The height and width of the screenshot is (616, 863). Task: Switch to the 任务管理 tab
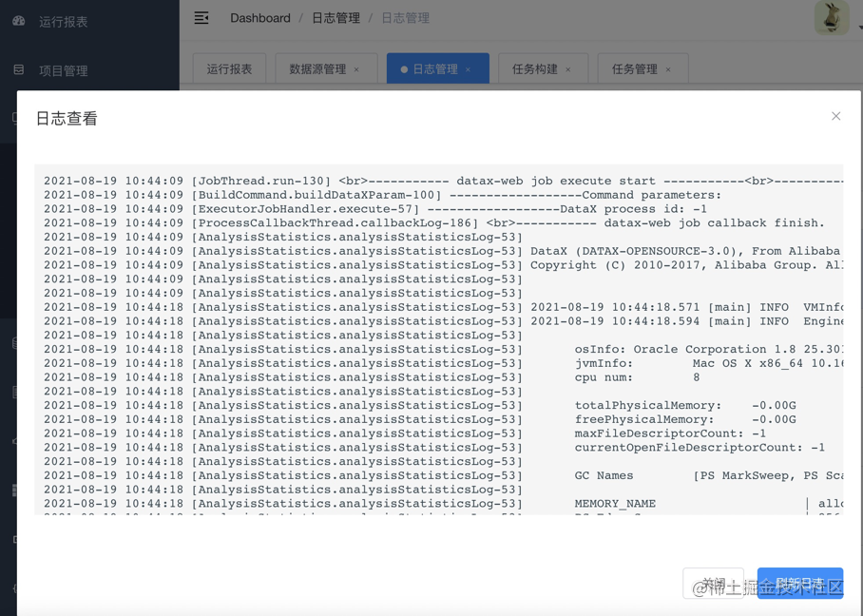pyautogui.click(x=636, y=68)
